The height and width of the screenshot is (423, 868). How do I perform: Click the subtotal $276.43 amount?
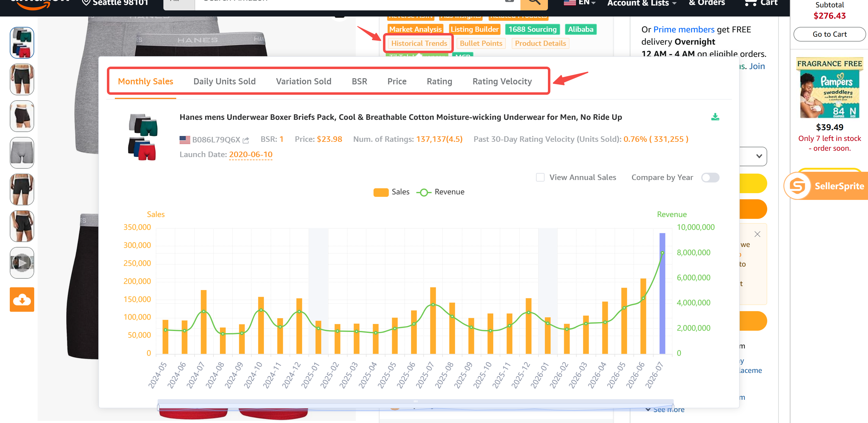click(829, 16)
